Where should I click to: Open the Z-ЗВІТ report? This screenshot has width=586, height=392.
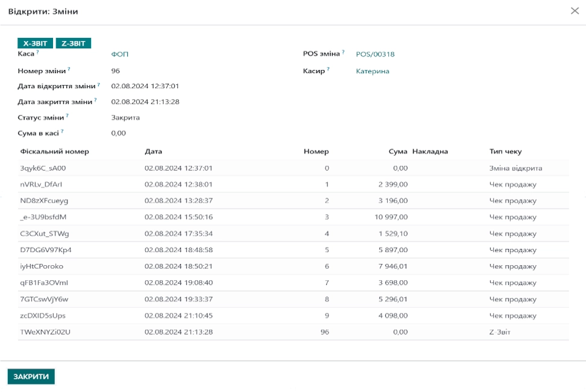point(74,43)
